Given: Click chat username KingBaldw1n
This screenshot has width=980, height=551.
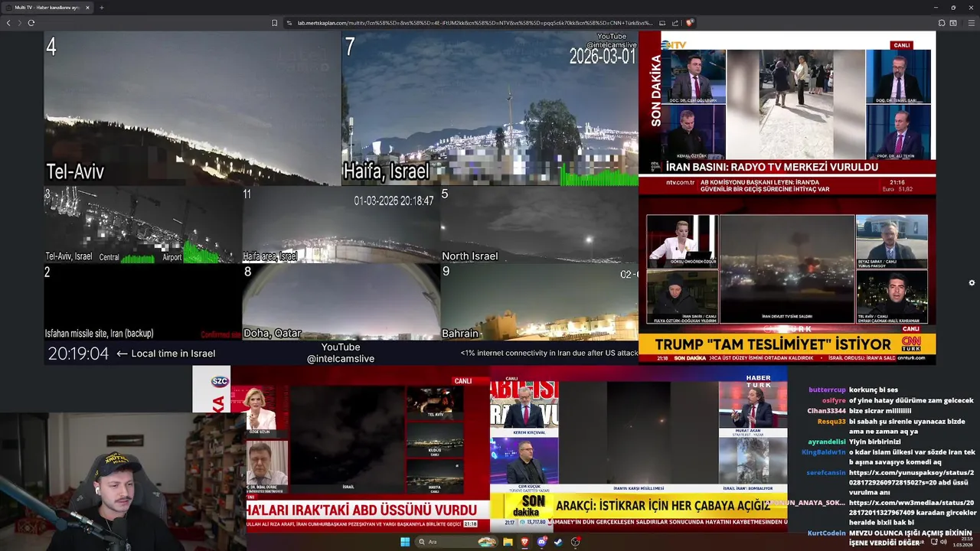Looking at the screenshot, I should click(823, 452).
